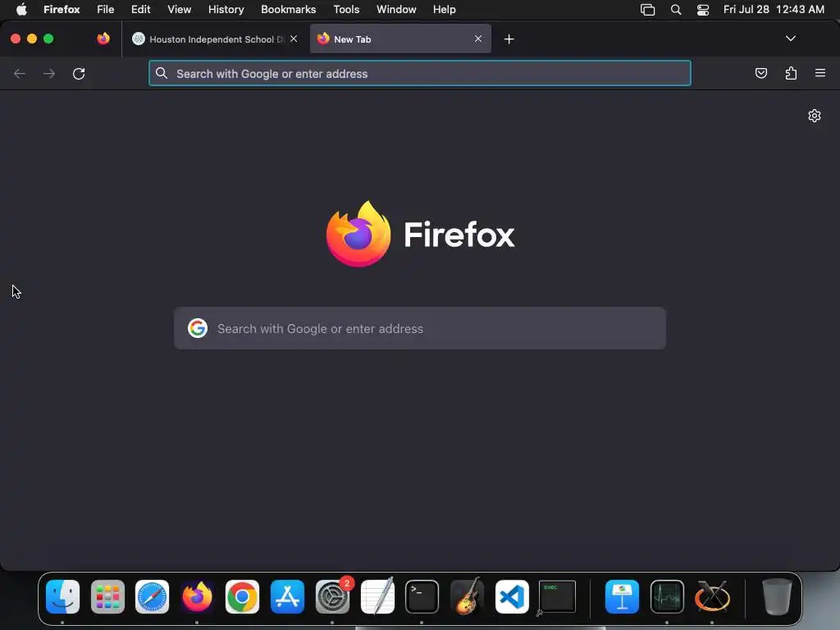Launch GarageBand from the dock

[467, 596]
